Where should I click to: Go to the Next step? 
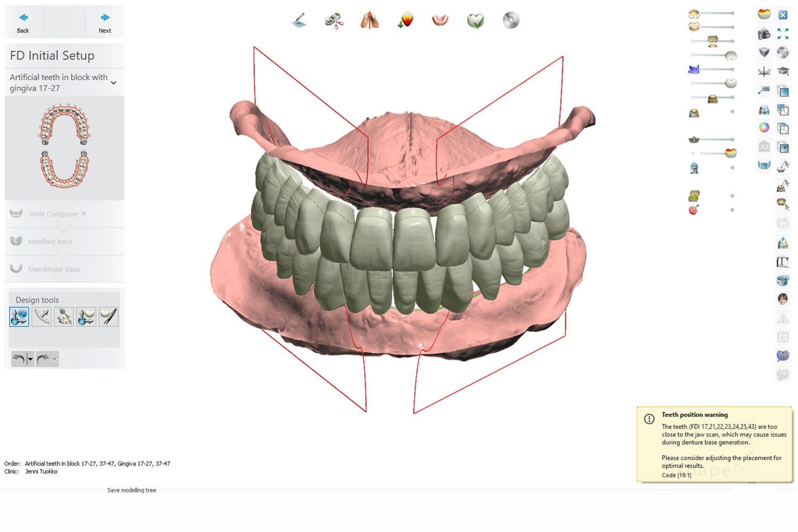[105, 23]
